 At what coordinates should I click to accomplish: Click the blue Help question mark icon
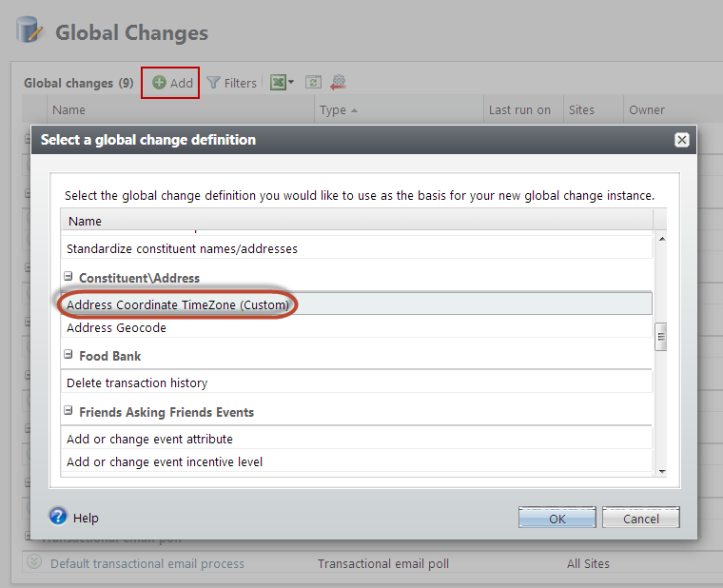click(x=58, y=517)
